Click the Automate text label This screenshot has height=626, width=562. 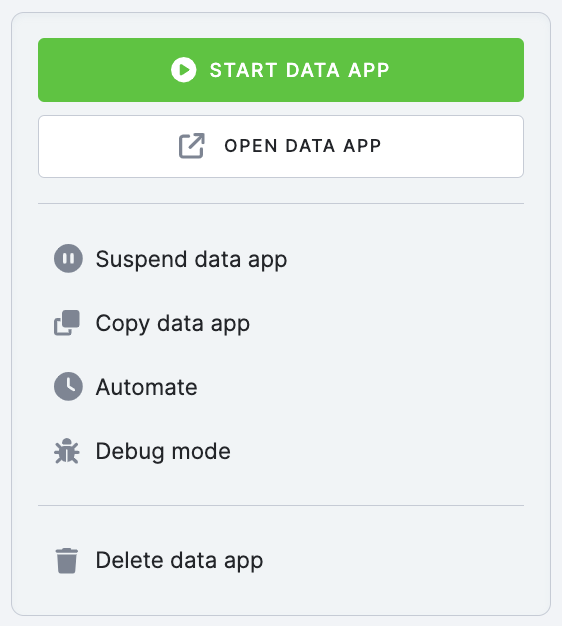pyautogui.click(x=146, y=387)
